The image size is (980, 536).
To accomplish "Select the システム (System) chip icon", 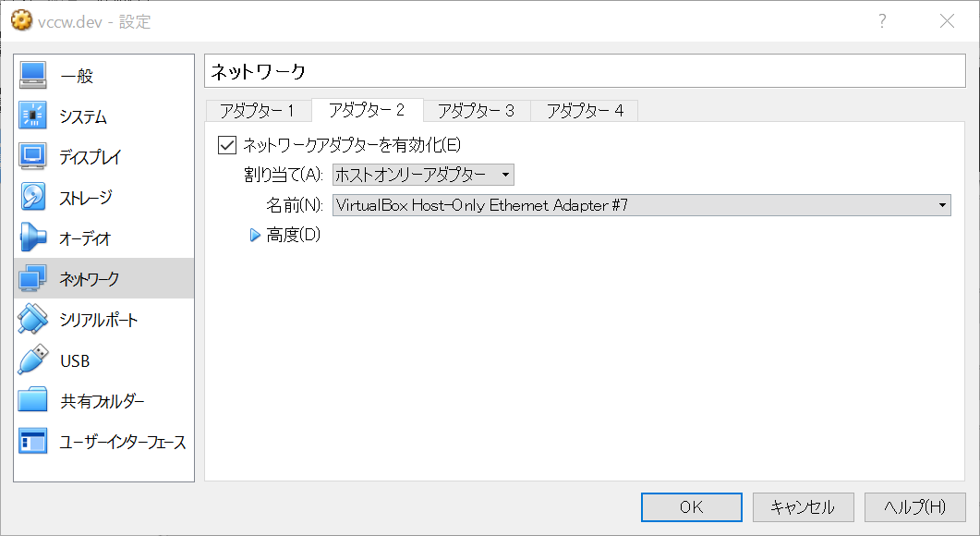I will click(x=32, y=116).
